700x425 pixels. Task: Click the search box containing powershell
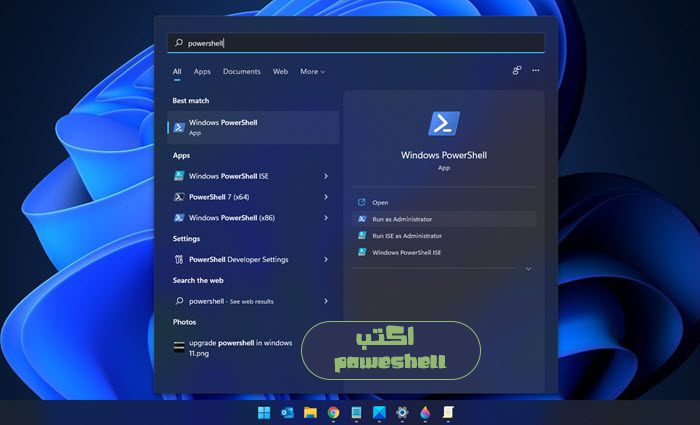355,43
